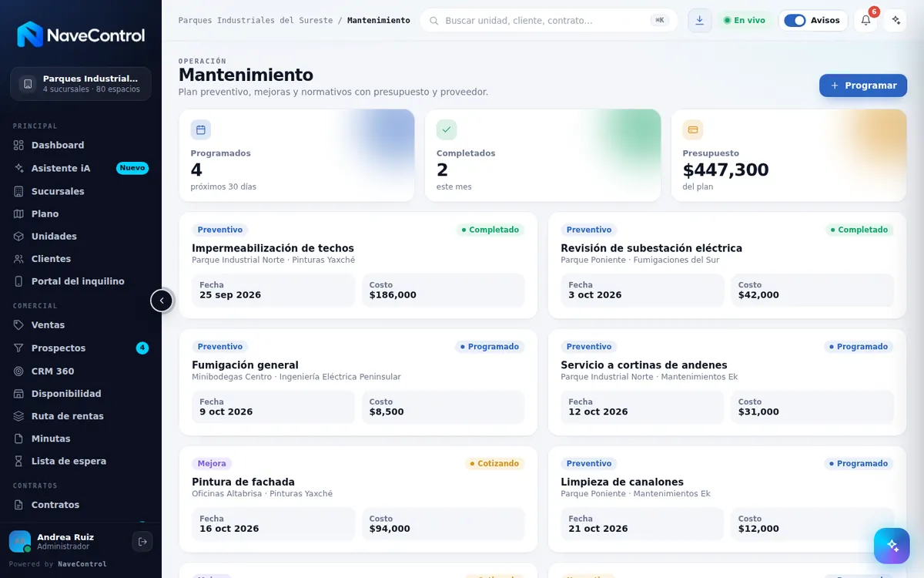Screen dimensions: 924x578
Task: Click the NaveControl logo icon
Action: (x=30, y=35)
